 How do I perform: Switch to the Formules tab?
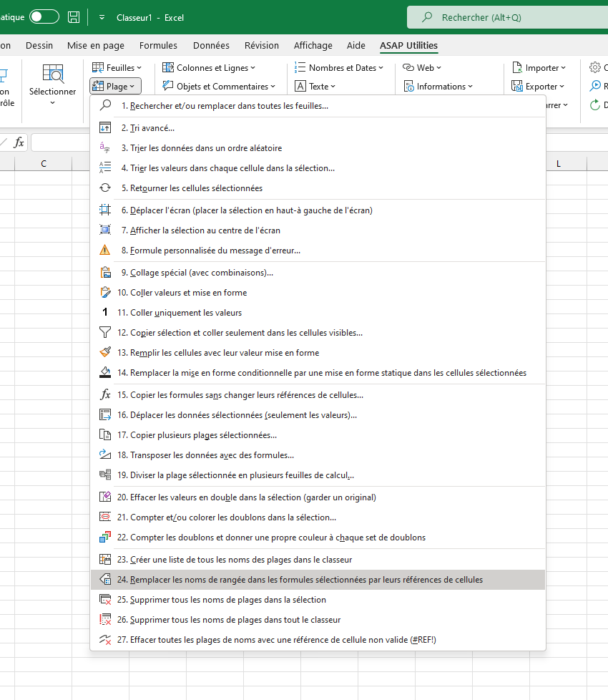click(158, 45)
